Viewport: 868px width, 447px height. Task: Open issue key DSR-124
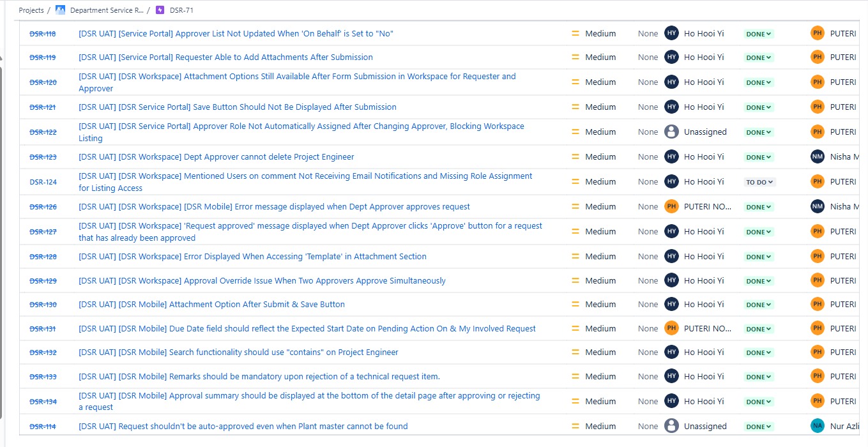coord(43,182)
